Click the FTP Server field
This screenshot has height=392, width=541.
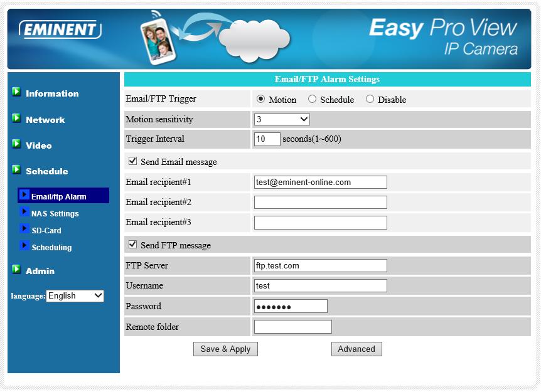coord(321,266)
